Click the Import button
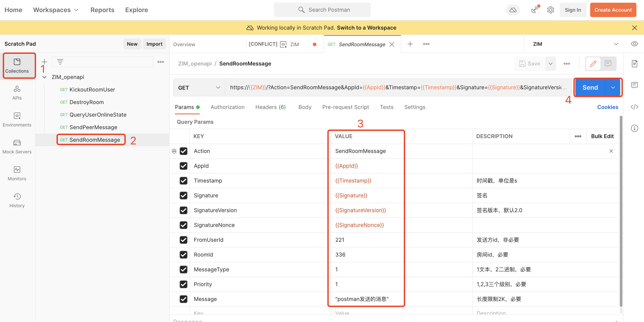The height and width of the screenshot is (322, 644). tap(154, 44)
